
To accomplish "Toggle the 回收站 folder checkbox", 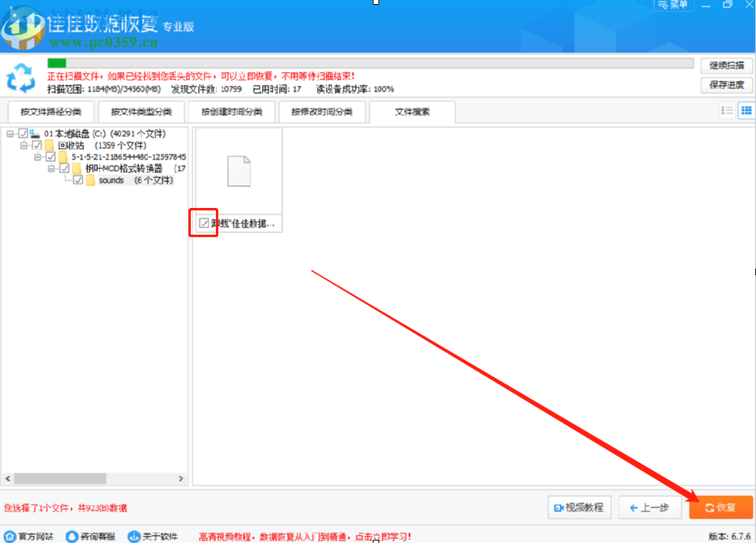I will [36, 146].
